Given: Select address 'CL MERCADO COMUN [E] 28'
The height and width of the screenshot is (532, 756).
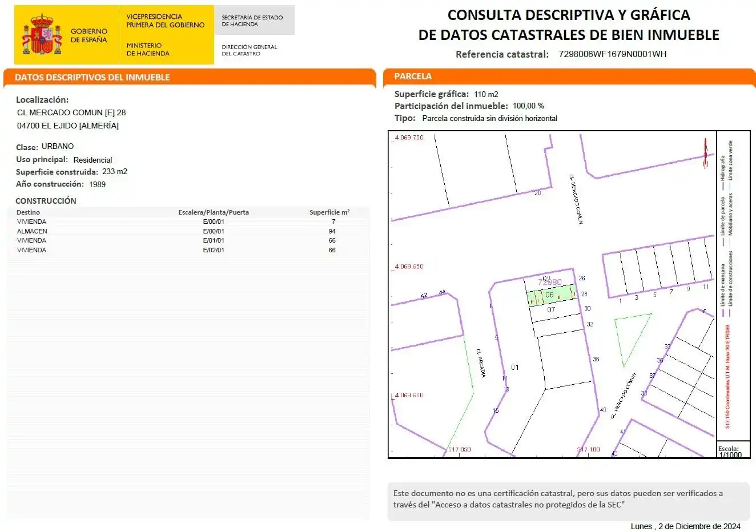Looking at the screenshot, I should (71, 113).
